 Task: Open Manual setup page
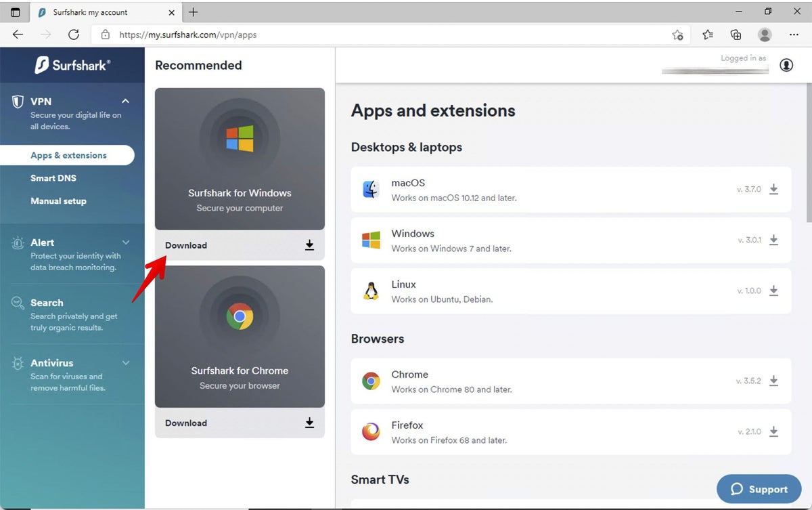click(58, 201)
